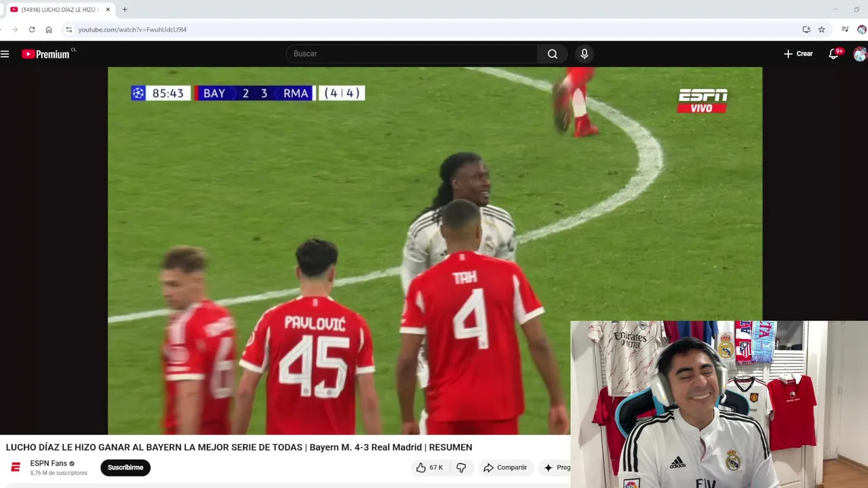The width and height of the screenshot is (868, 488).
Task: Select the youtube.com address bar URL
Action: [132, 30]
